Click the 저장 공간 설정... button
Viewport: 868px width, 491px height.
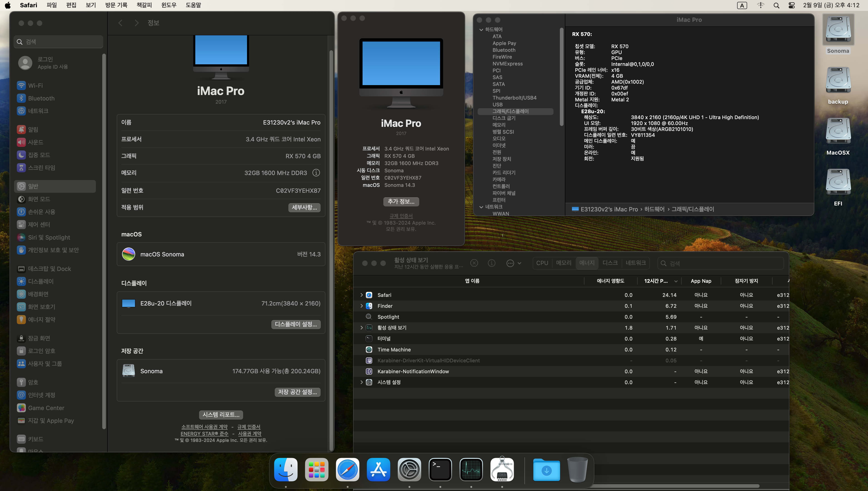(x=297, y=392)
